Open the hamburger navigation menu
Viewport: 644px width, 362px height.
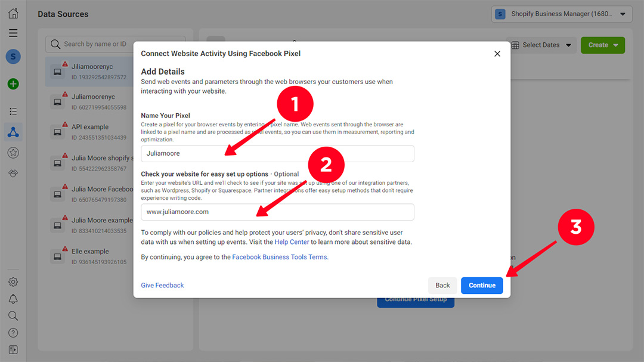pyautogui.click(x=13, y=33)
